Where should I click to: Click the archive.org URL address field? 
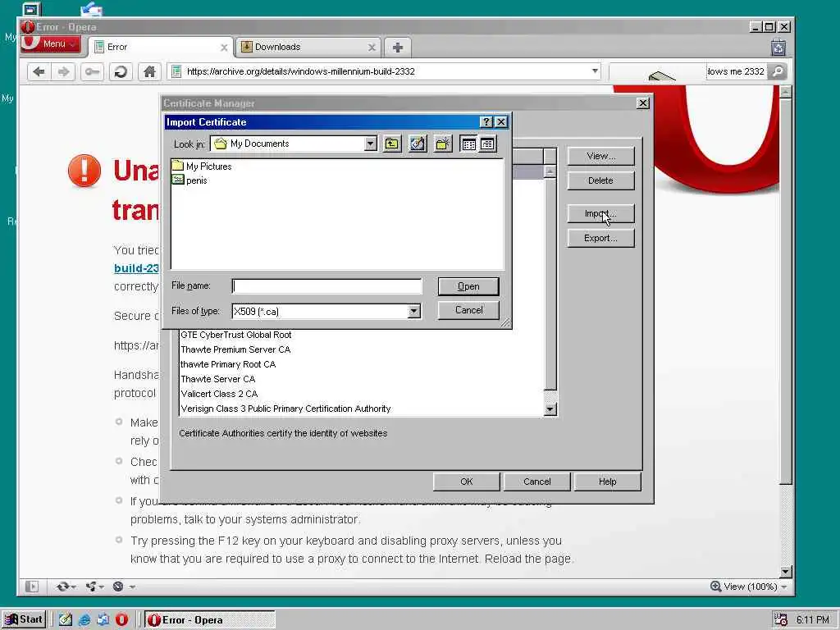386,71
